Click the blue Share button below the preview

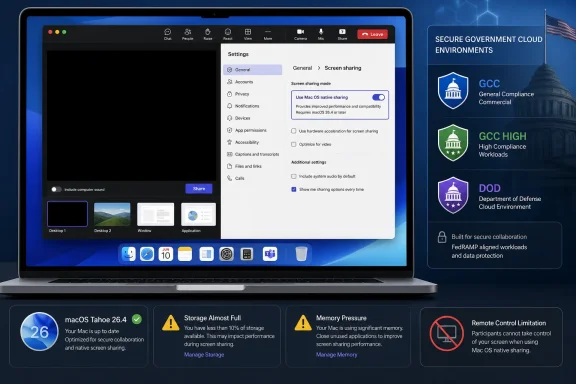(x=199, y=189)
